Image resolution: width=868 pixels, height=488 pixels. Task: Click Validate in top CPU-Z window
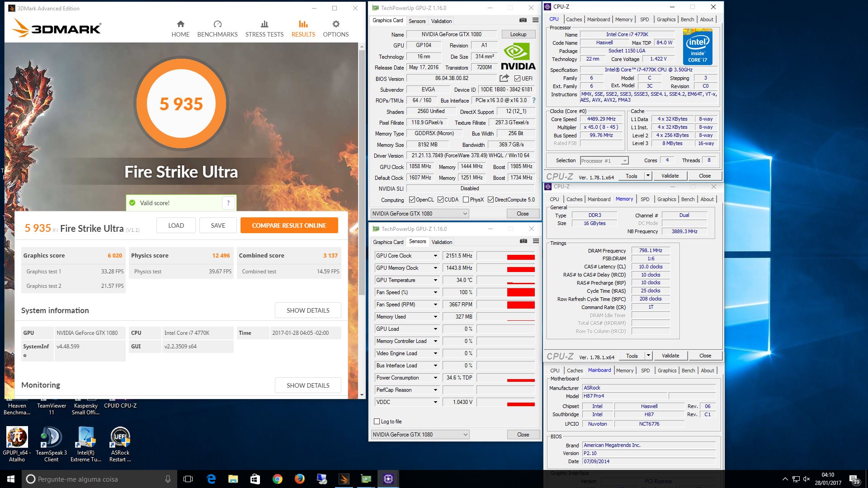tap(670, 176)
